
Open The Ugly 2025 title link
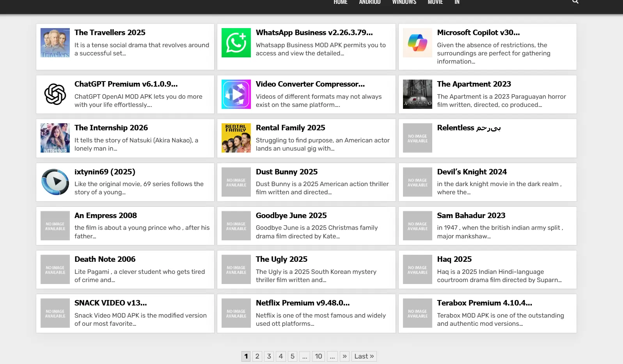(x=281, y=259)
